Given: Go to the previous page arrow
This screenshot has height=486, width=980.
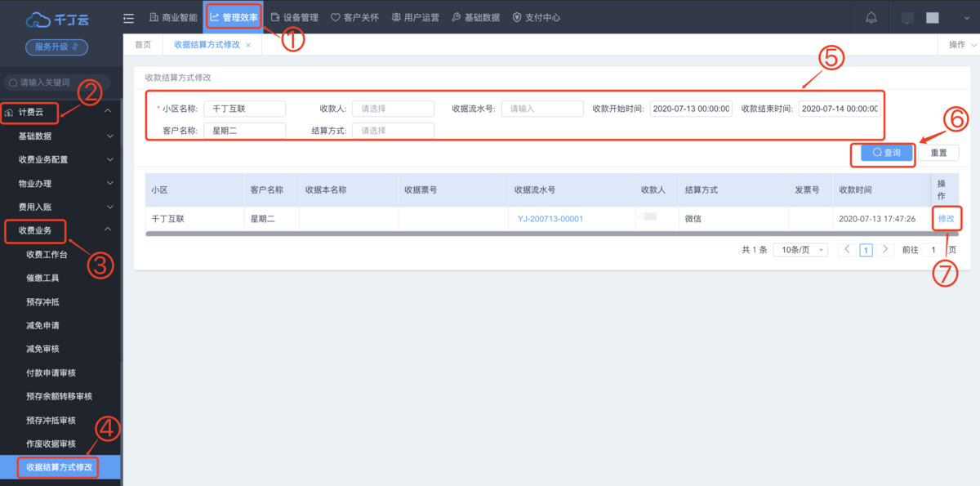Looking at the screenshot, I should 847,249.
